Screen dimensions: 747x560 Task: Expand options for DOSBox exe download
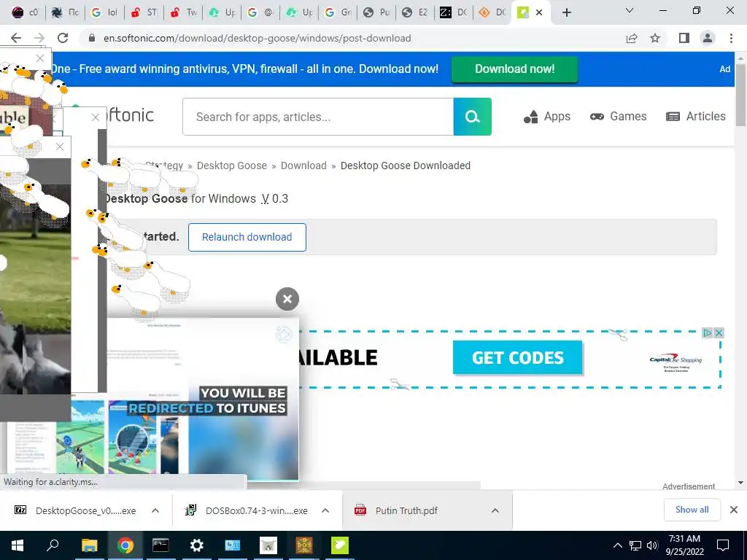[325, 510]
